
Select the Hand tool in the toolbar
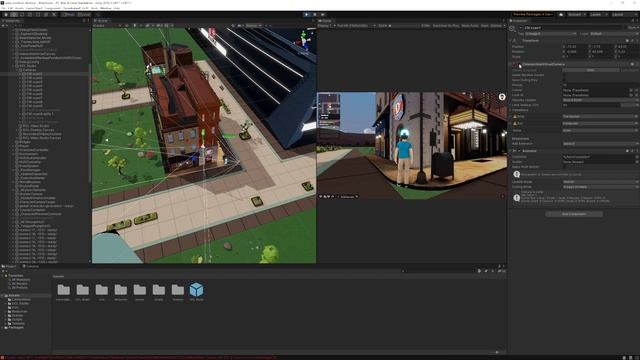click(6, 14)
